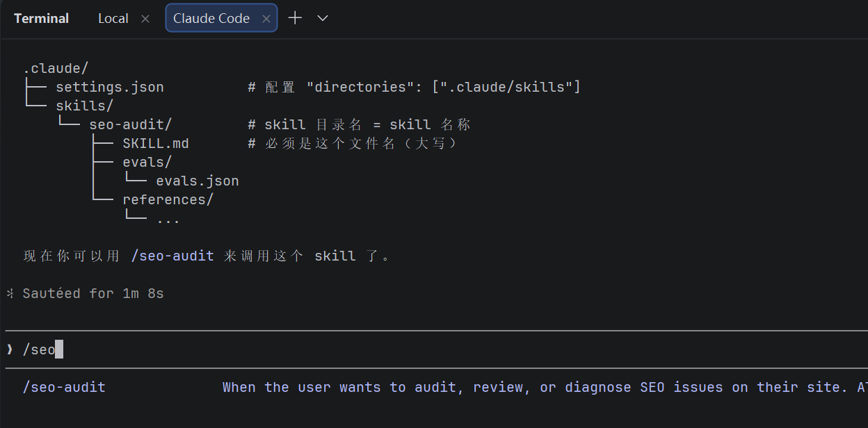Click the prompt arrow icon before /seo
This screenshot has height=428, width=868.
10,349
